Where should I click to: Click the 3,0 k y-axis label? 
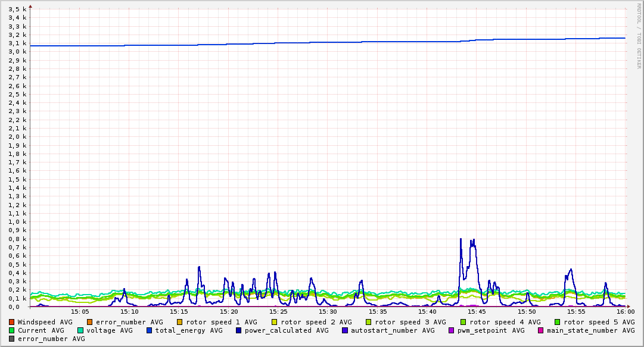pos(17,52)
